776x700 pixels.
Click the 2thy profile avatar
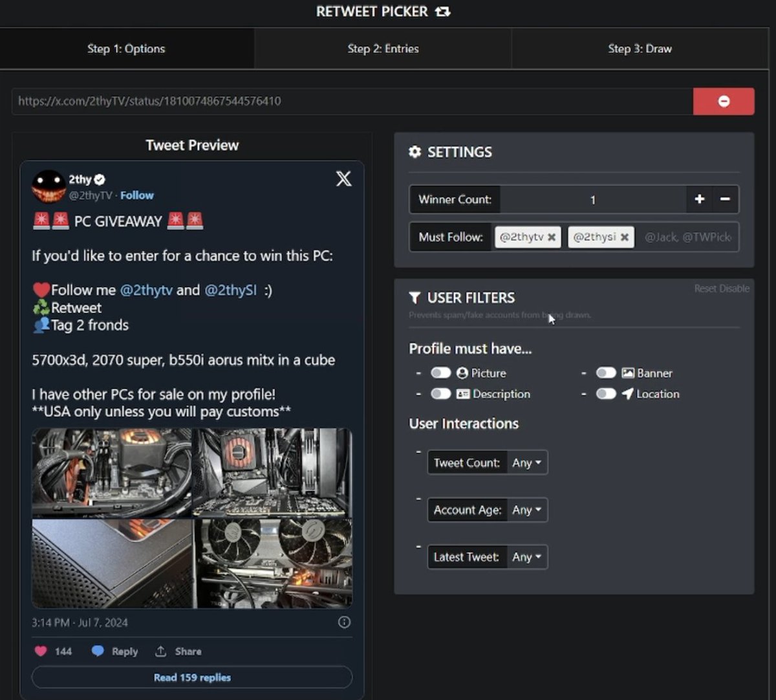tap(48, 186)
